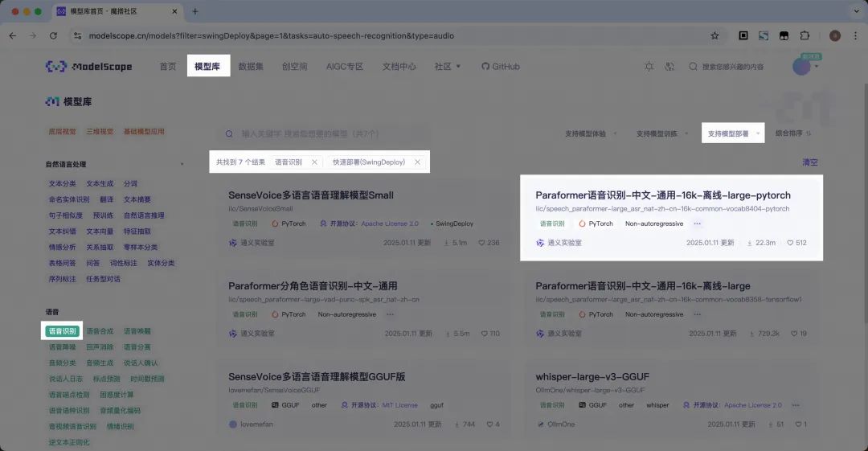
Task: Toggle the 情绪识别 task filter
Action: pos(120,427)
